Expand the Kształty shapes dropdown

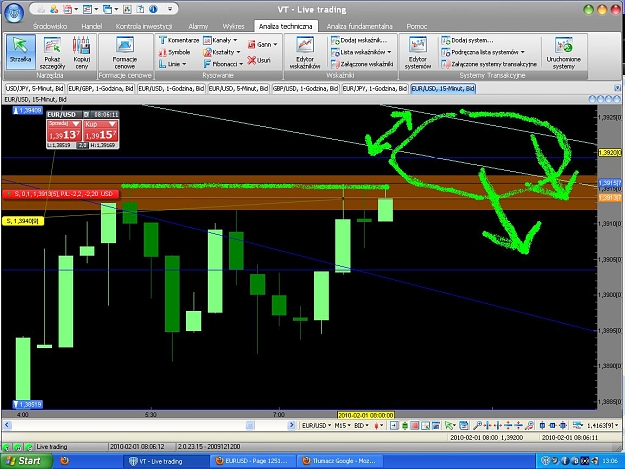click(x=222, y=52)
